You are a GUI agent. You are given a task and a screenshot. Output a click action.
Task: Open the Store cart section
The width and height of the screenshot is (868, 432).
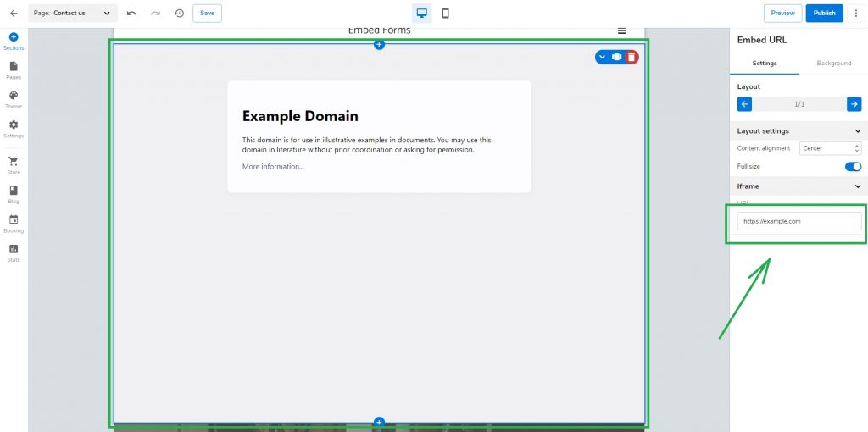tap(14, 165)
